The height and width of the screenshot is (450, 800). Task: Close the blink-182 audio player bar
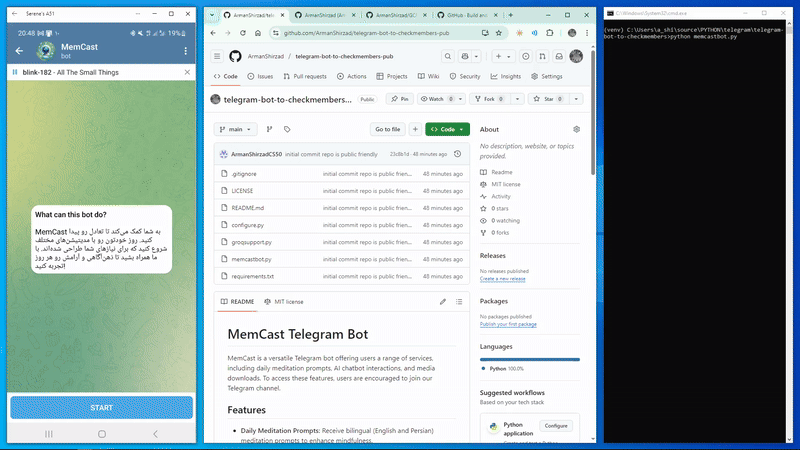point(187,72)
